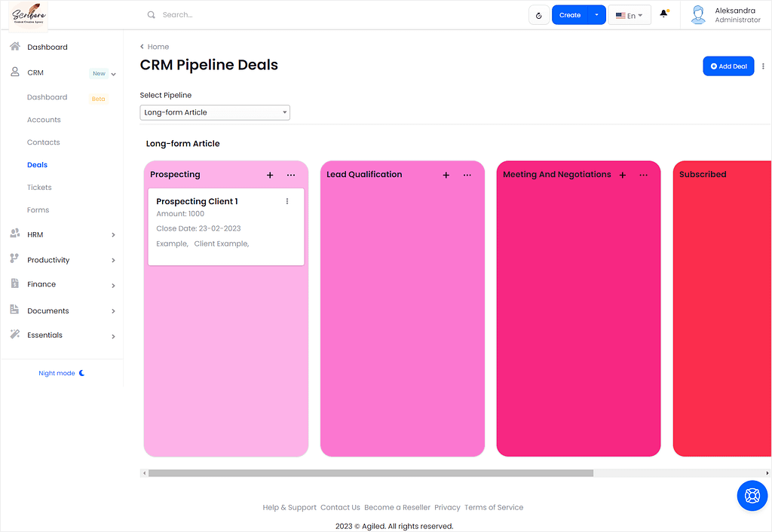
Task: Open the Create button dropdown arrow
Action: (596, 15)
